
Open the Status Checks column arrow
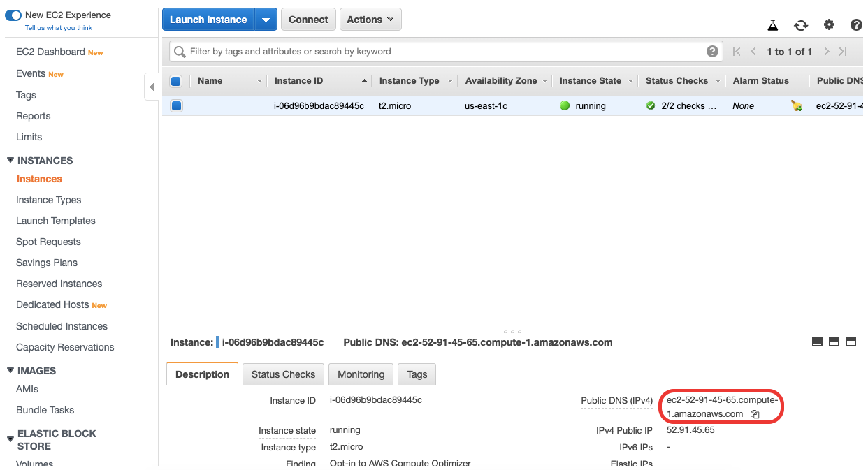click(x=717, y=81)
